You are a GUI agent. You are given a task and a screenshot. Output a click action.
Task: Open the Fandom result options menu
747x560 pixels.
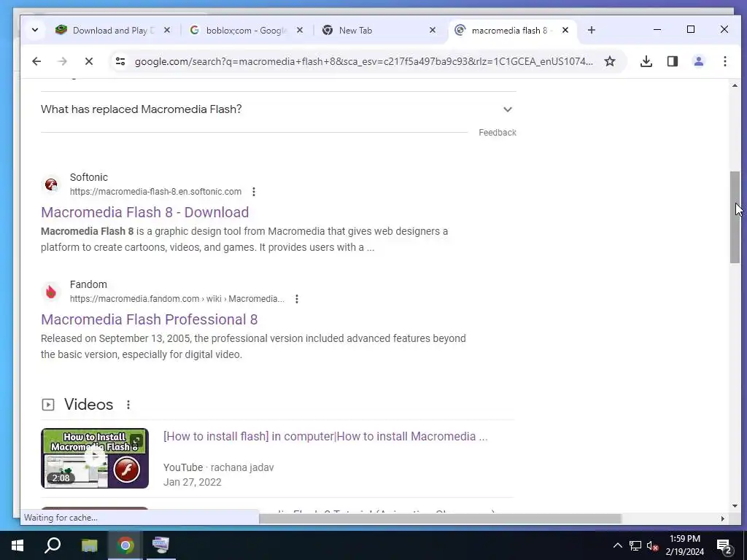[296, 298]
